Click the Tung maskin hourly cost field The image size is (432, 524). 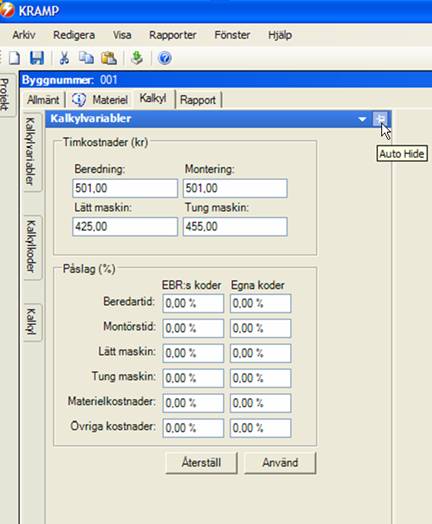pos(235,227)
